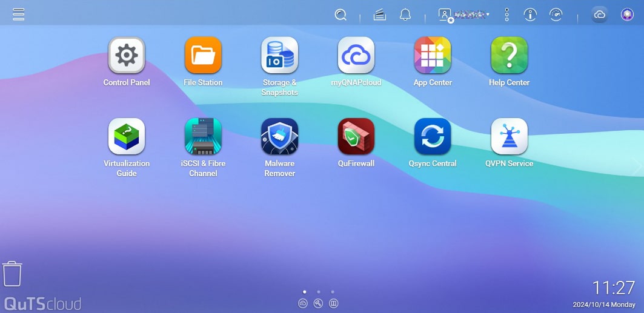Open Malware Remover
The width and height of the screenshot is (644, 313).
(x=280, y=136)
